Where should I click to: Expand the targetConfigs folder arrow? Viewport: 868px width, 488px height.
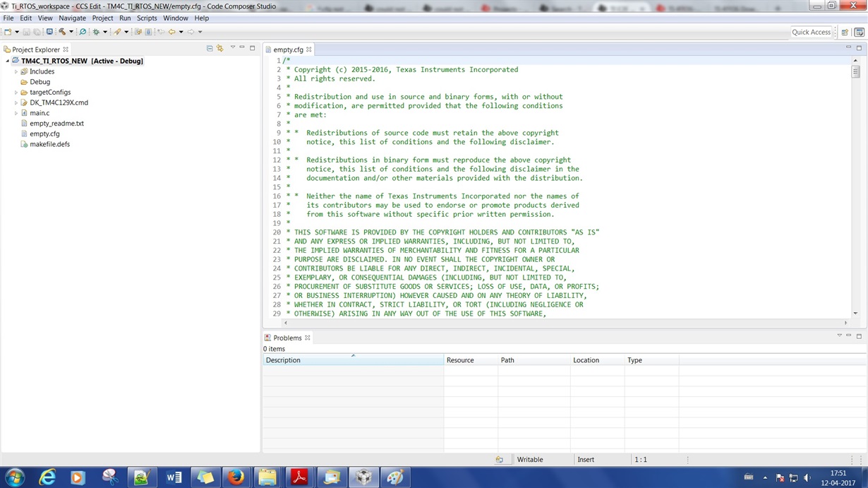pyautogui.click(x=16, y=93)
